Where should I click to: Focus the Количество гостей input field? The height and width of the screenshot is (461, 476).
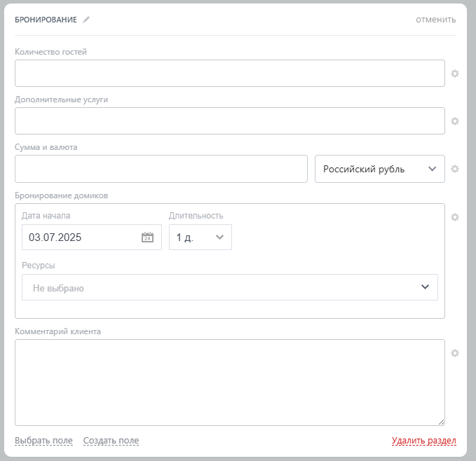click(x=229, y=74)
